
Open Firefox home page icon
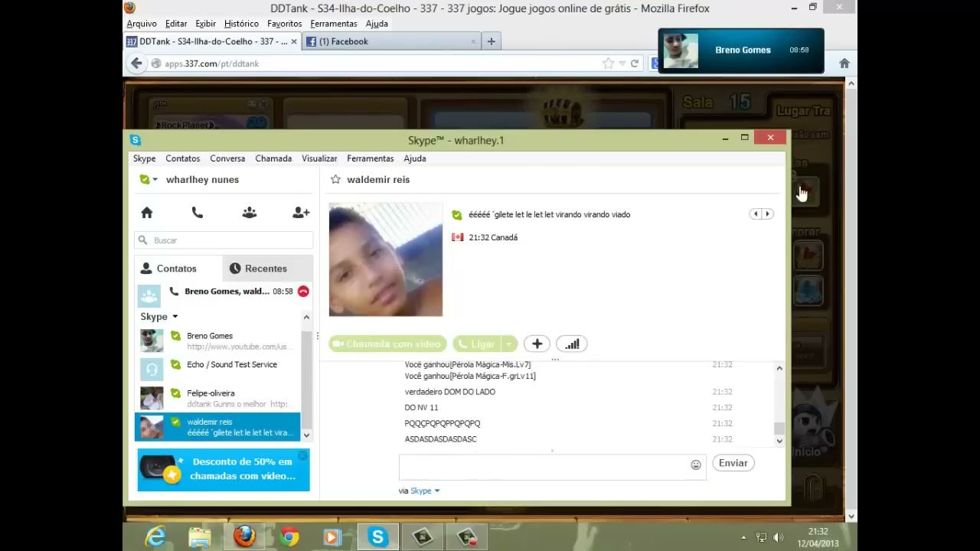click(x=844, y=64)
